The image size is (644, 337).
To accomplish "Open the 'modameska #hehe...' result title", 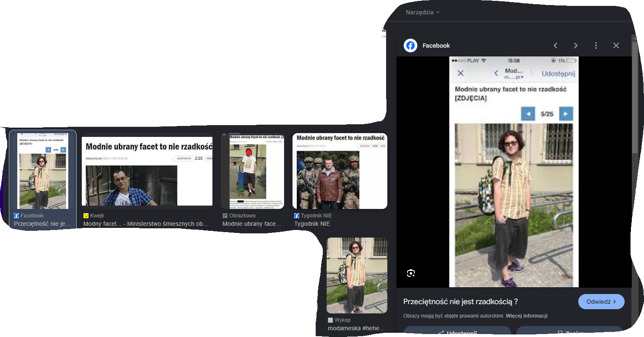I will click(356, 328).
